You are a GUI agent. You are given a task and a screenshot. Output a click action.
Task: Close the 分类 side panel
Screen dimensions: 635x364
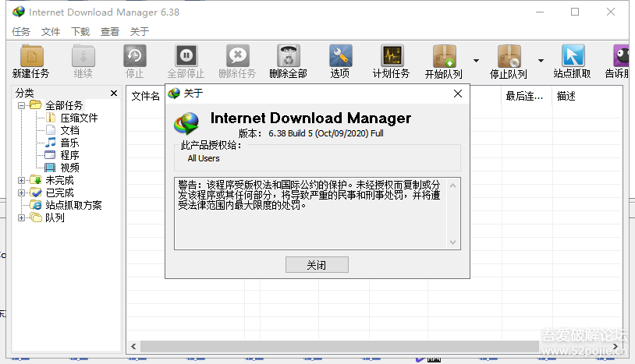click(114, 94)
